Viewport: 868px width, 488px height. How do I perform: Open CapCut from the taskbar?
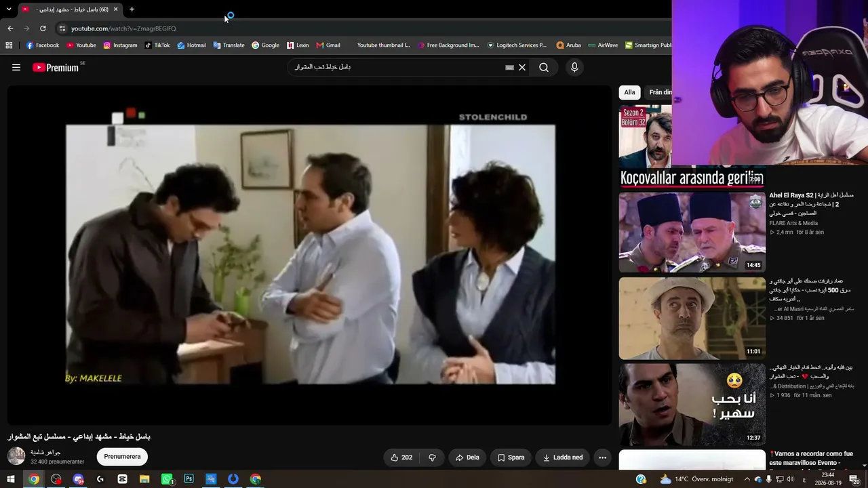122,479
